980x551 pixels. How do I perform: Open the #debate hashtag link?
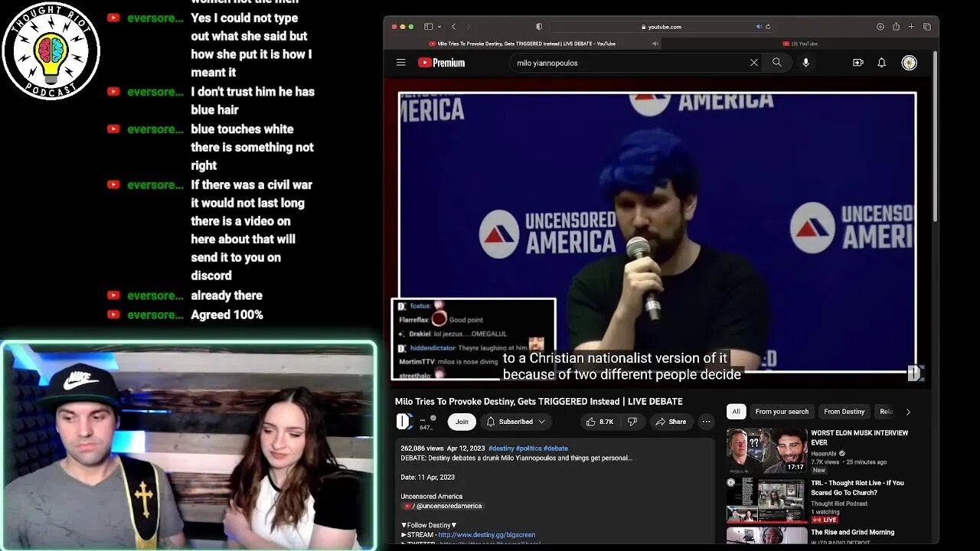pyautogui.click(x=556, y=448)
